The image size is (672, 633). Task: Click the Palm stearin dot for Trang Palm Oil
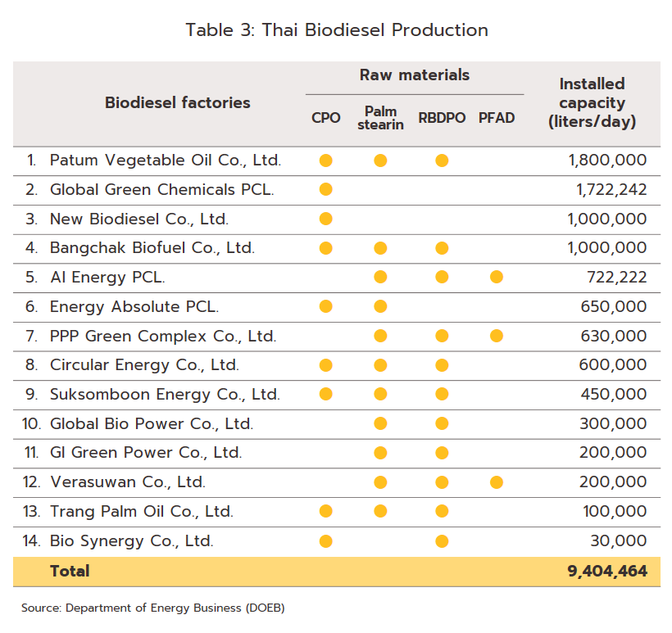coord(380,511)
